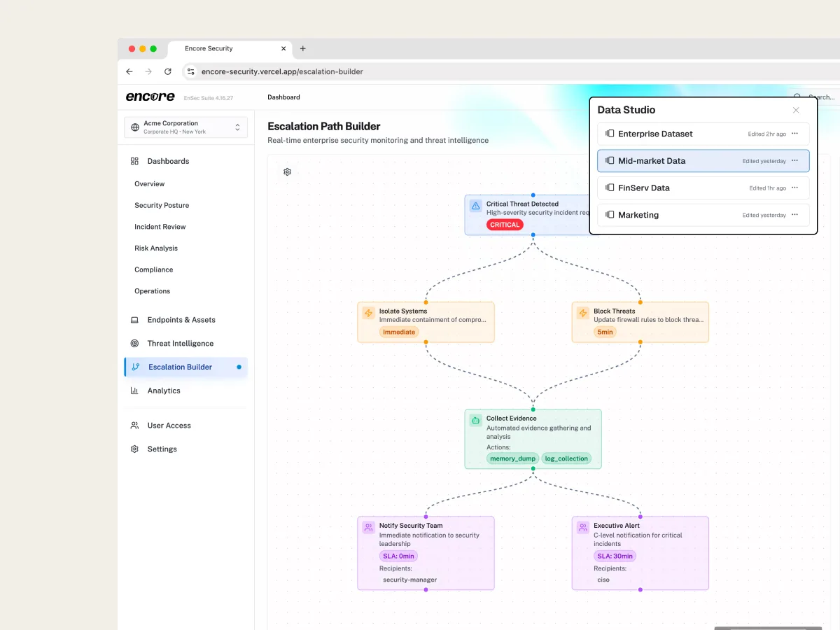Reload the page in the browser
This screenshot has width=840, height=630.
[x=168, y=71]
